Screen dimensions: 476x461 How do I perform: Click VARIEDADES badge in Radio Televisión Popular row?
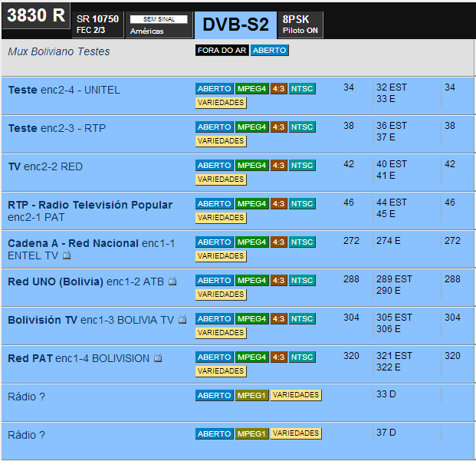click(221, 218)
